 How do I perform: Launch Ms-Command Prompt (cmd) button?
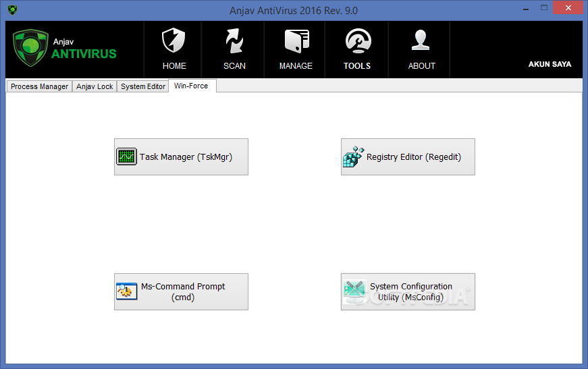pyautogui.click(x=181, y=291)
